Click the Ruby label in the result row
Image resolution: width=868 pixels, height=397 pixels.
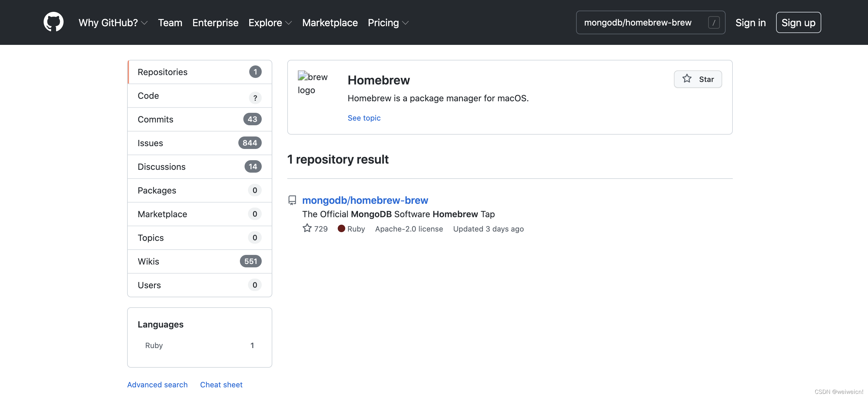pyautogui.click(x=356, y=229)
